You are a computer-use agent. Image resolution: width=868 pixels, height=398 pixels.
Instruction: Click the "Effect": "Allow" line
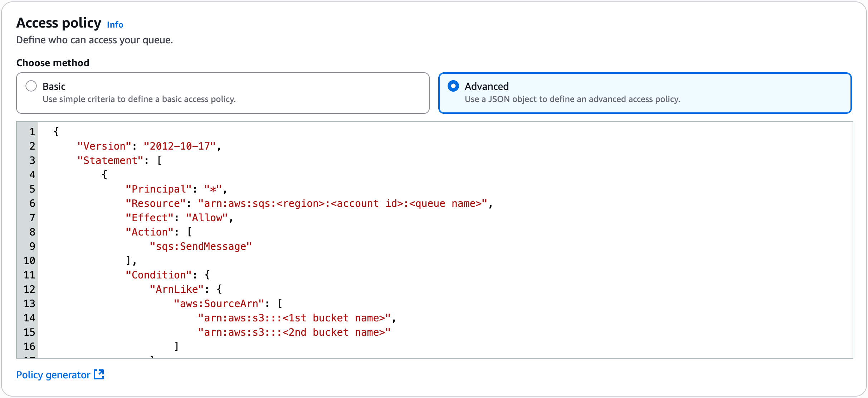click(x=179, y=217)
